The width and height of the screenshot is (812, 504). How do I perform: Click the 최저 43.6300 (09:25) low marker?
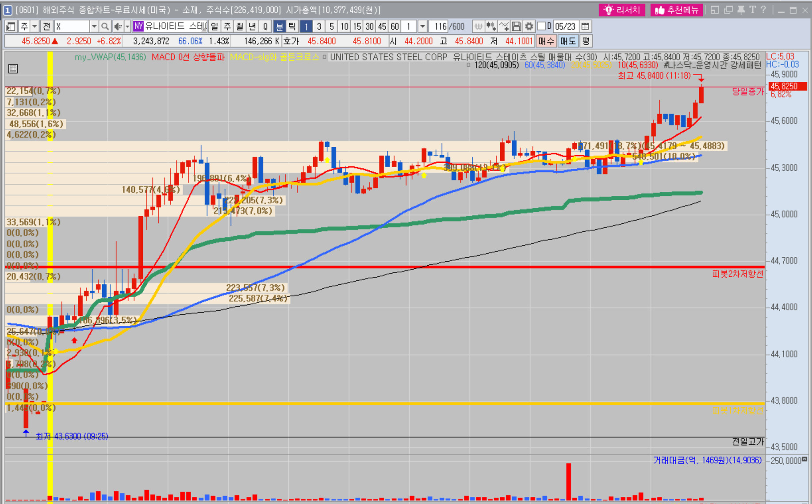coord(72,436)
